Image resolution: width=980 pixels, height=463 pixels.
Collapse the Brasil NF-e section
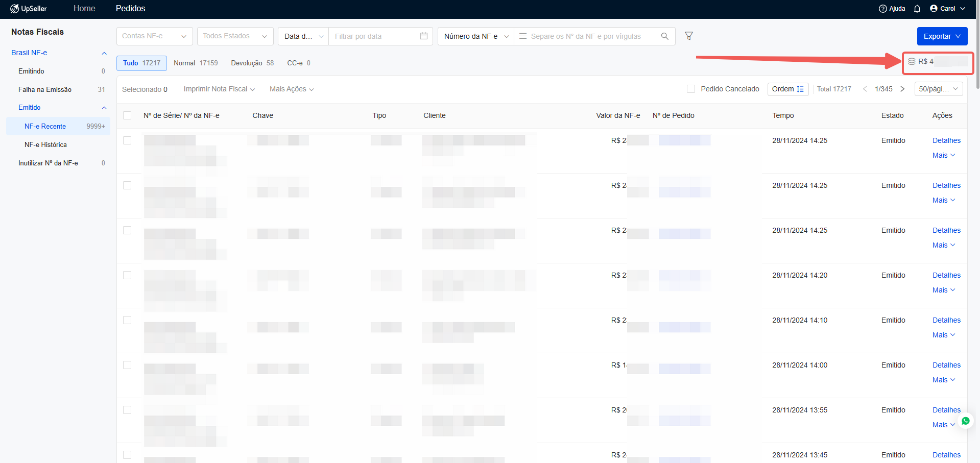click(x=104, y=53)
